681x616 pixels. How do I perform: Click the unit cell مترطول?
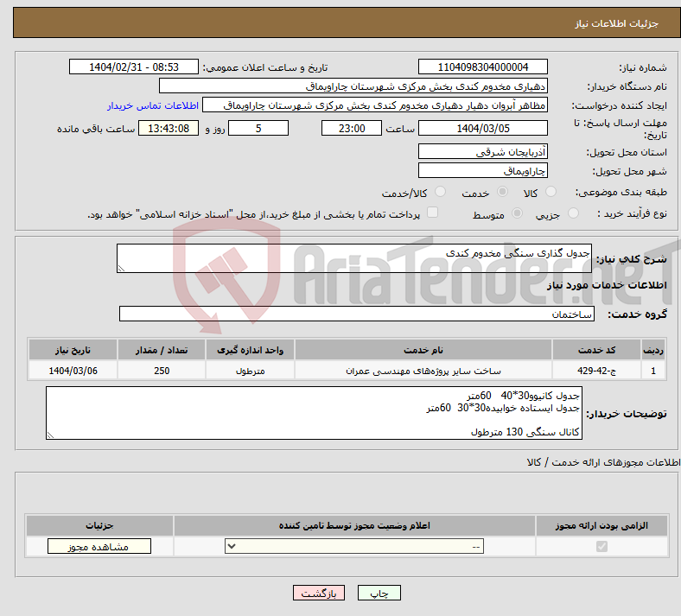[250, 371]
